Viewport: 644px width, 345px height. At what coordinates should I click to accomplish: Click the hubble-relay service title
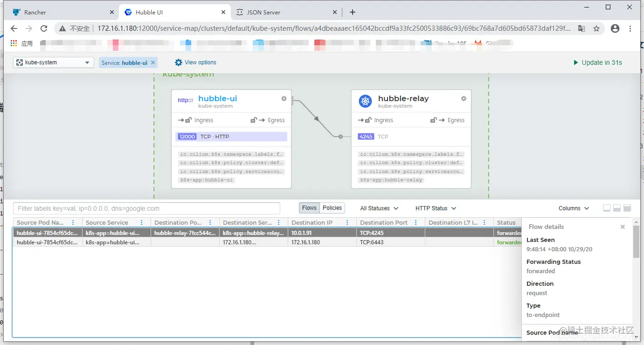click(403, 98)
